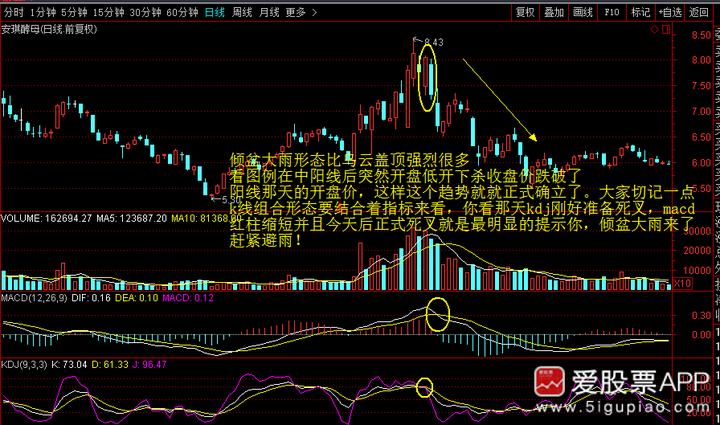Image resolution: width=720 pixels, height=425 pixels.
Task: Select the 30分钟 period tab
Action: pyautogui.click(x=145, y=12)
